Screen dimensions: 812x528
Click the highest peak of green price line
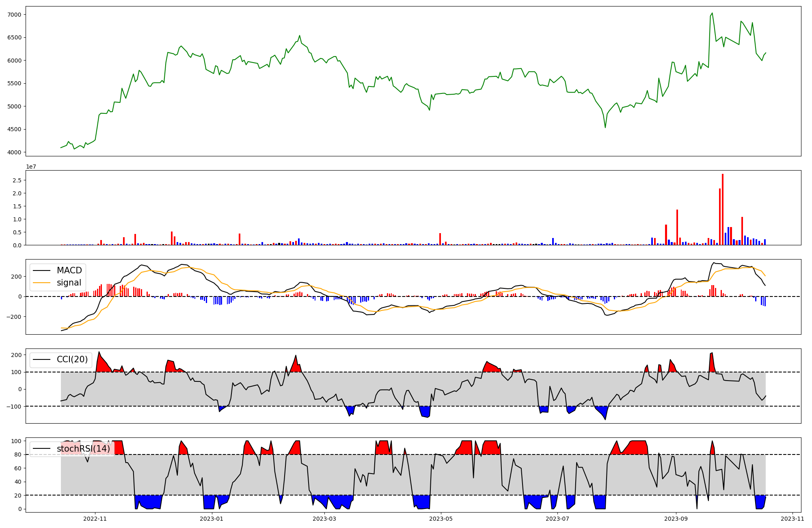pyautogui.click(x=713, y=13)
